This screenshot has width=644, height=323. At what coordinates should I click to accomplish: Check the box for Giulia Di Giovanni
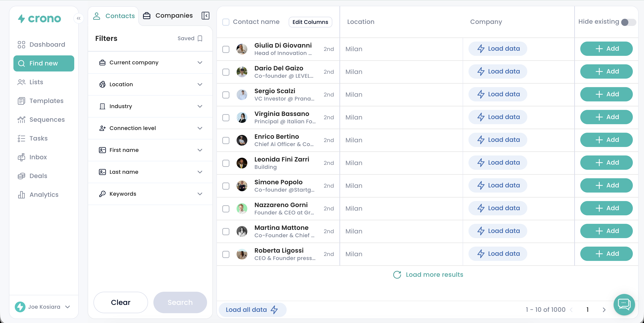click(x=226, y=49)
